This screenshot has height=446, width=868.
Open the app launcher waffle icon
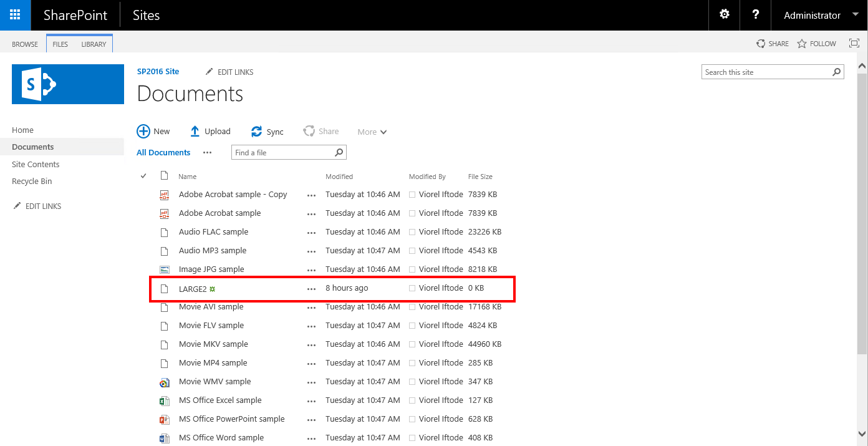tap(15, 15)
